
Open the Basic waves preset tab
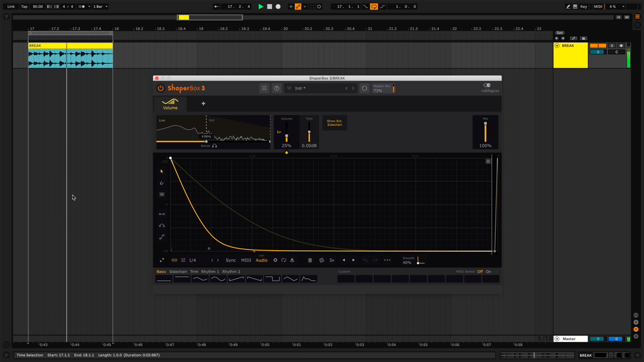161,271
